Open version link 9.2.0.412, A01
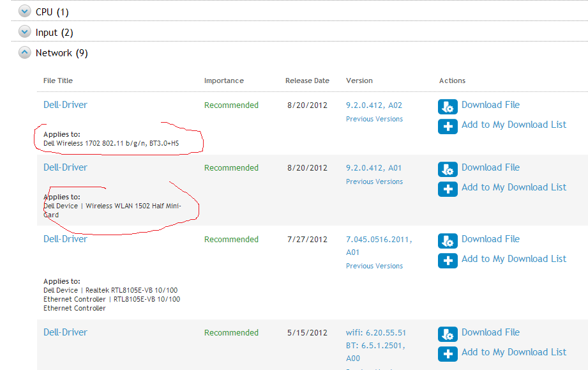Screen dimensions: 588x370 (373, 168)
